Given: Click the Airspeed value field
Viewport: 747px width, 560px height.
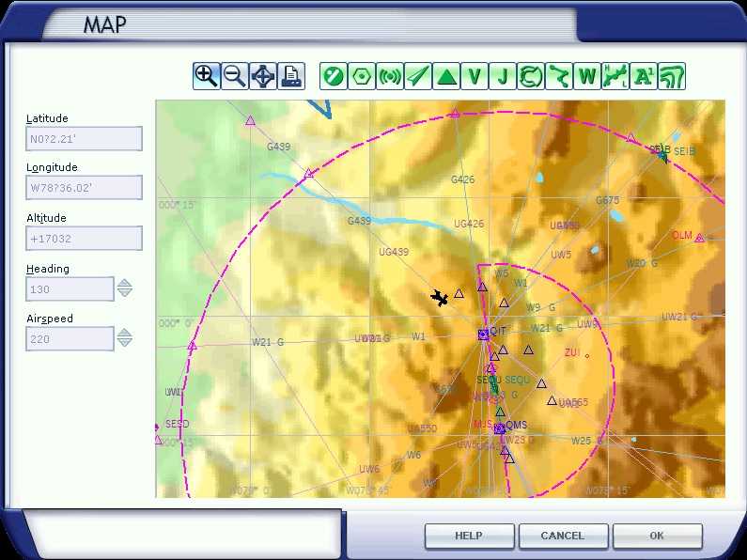Looking at the screenshot, I should 70,338.
